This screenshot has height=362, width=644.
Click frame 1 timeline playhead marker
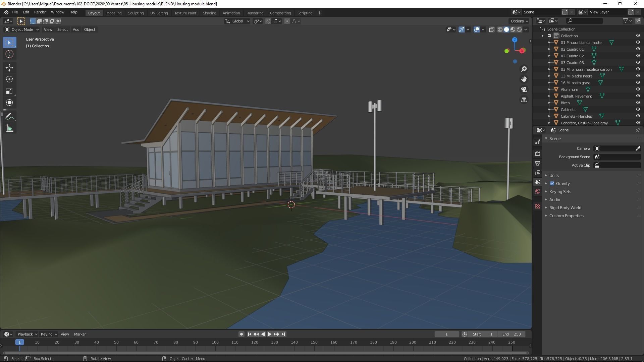tap(19, 342)
